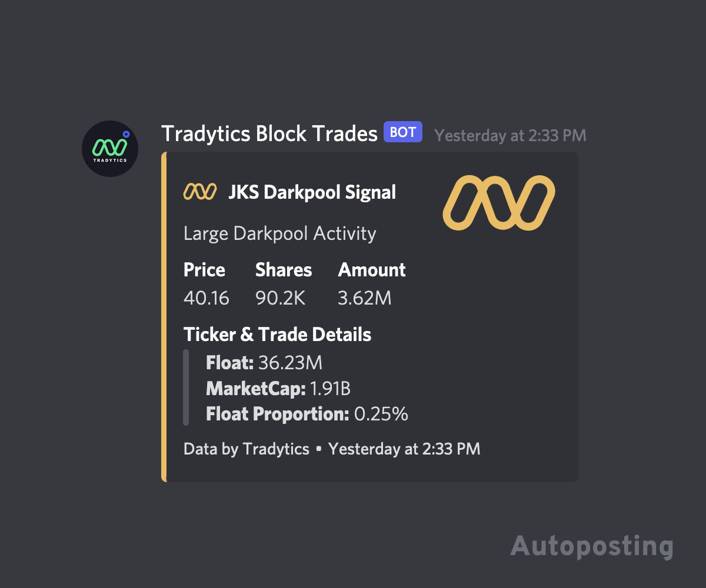Image resolution: width=706 pixels, height=588 pixels.
Task: Collapse the Large Darkpool Activity description
Action: coord(279,233)
